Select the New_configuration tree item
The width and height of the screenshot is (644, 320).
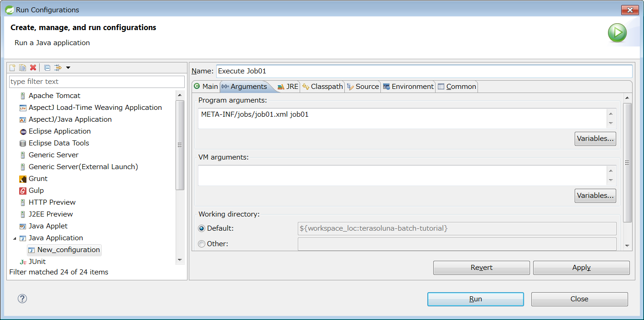[64, 250]
